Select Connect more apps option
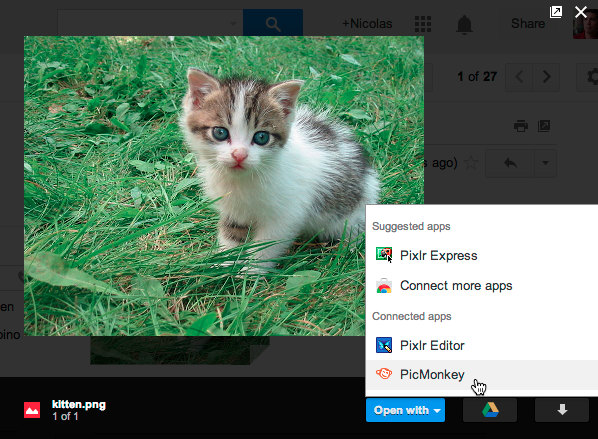The width and height of the screenshot is (598, 439). click(x=482, y=285)
